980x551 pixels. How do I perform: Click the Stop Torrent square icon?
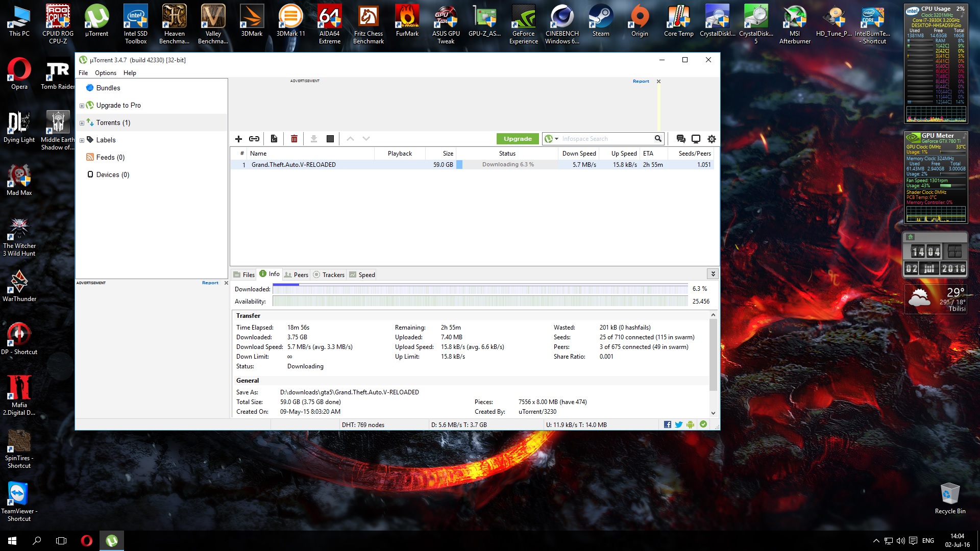tap(330, 139)
